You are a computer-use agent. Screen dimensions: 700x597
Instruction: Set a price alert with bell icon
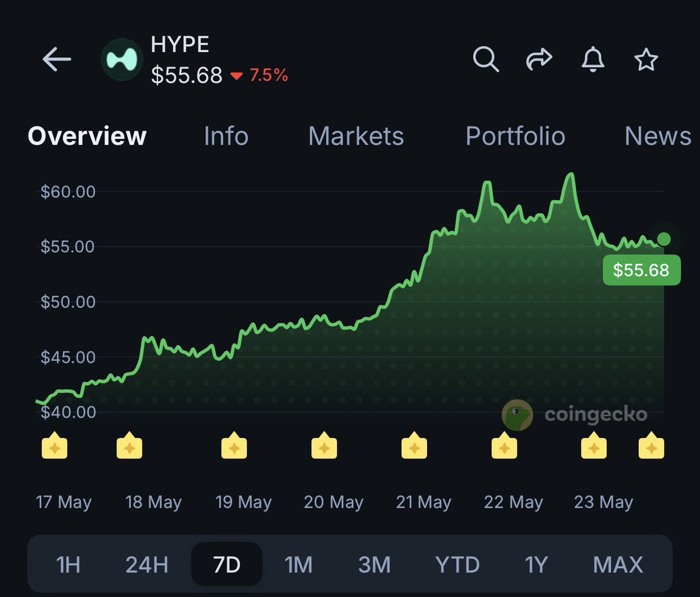click(x=593, y=60)
